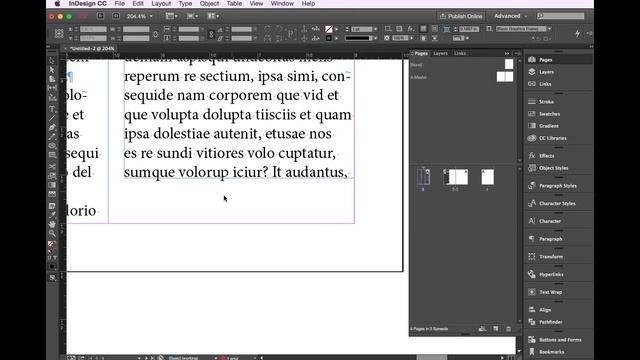Click the Create New Page icon
The height and width of the screenshot is (360, 640).
coord(496,329)
